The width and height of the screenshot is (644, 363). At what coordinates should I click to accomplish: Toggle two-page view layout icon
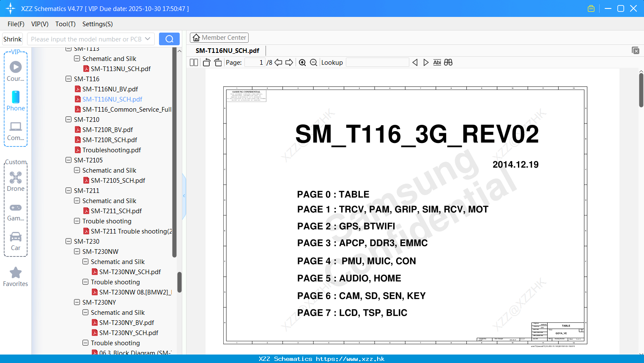pyautogui.click(x=194, y=63)
